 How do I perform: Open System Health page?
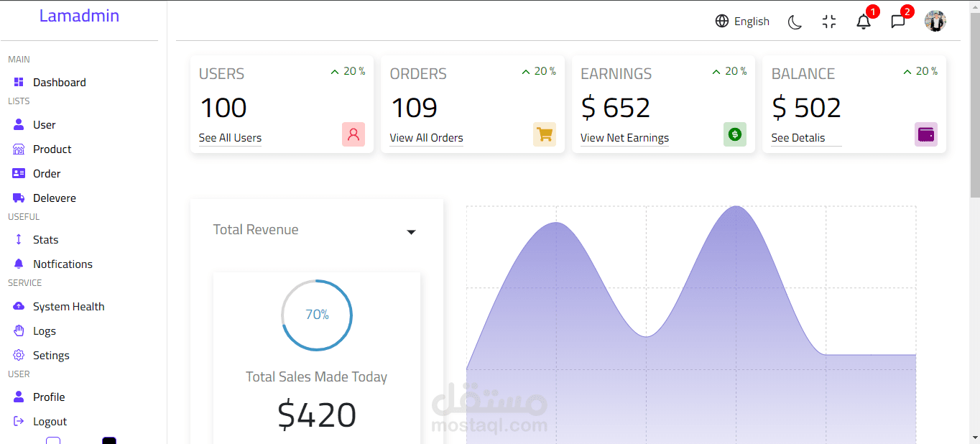pos(69,307)
